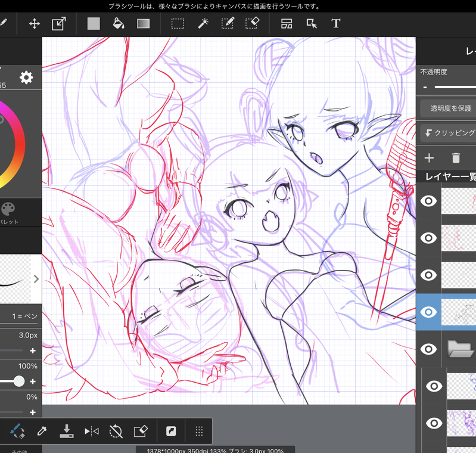Viewport: 476px width, 453px height.
Task: Select the Operation cursor tool
Action: point(312,23)
